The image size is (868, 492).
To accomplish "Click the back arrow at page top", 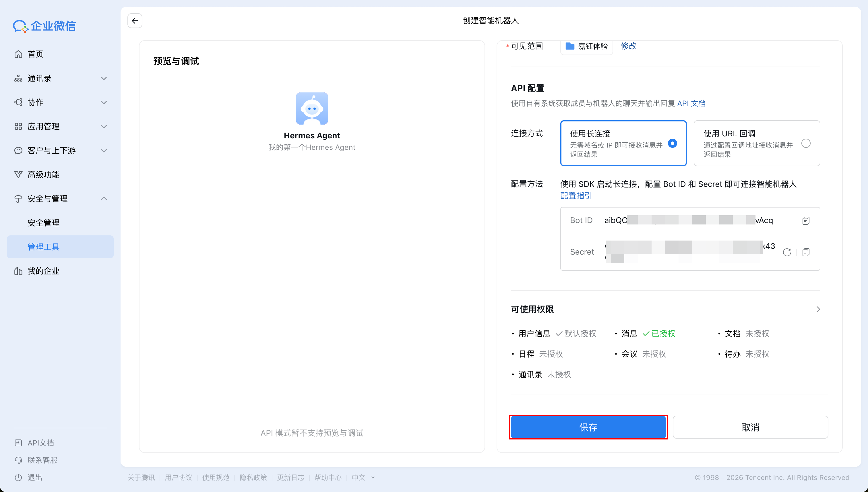I will point(135,21).
